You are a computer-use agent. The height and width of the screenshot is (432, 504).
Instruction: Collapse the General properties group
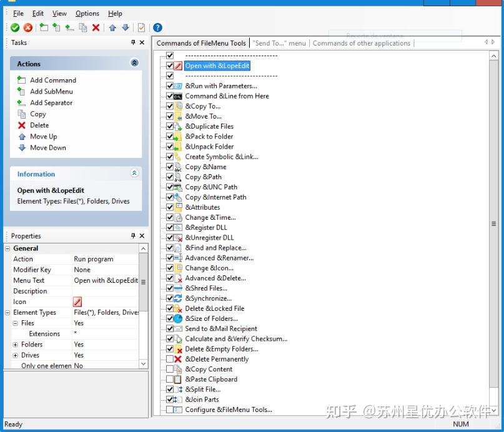(7, 248)
